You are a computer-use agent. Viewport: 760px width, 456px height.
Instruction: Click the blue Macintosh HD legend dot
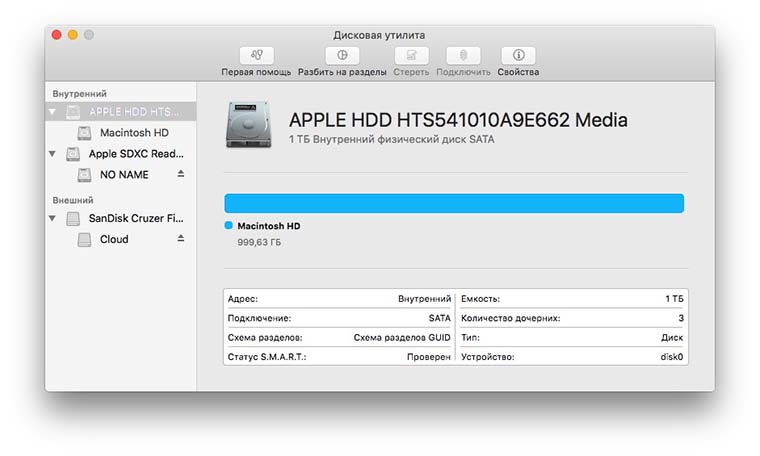click(229, 225)
